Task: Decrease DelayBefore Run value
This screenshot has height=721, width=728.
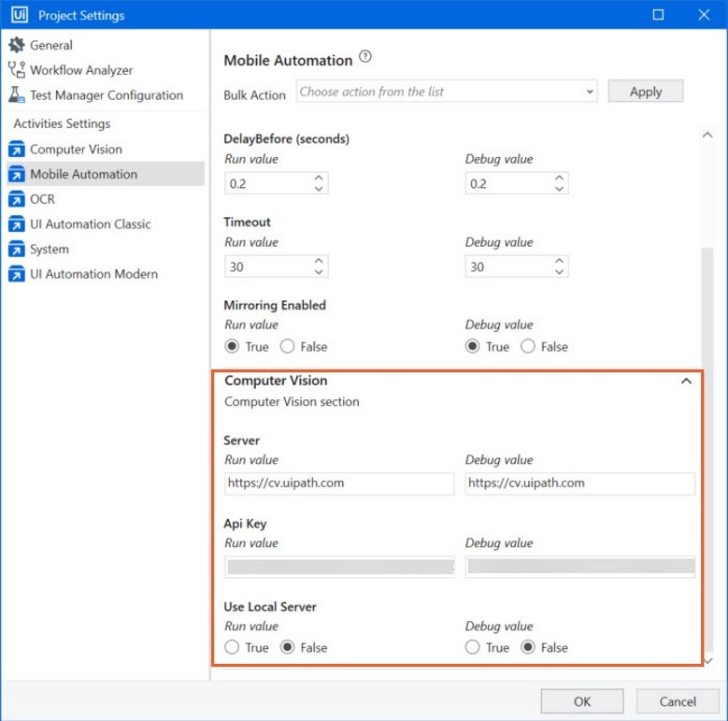Action: tap(319, 189)
